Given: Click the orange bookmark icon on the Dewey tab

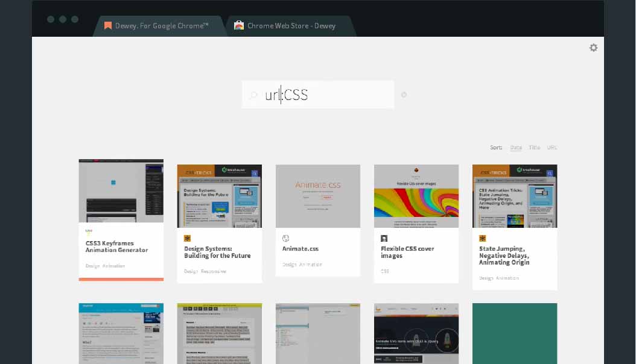Looking at the screenshot, I should tap(108, 26).
